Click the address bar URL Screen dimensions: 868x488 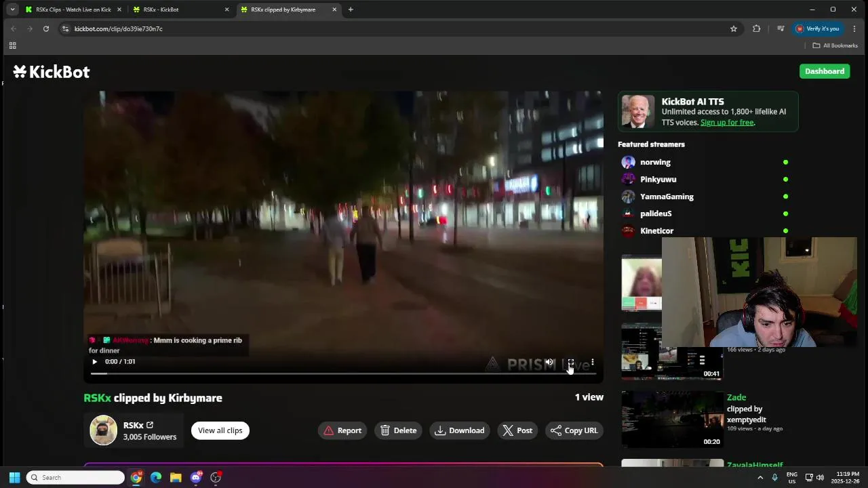[x=118, y=29]
